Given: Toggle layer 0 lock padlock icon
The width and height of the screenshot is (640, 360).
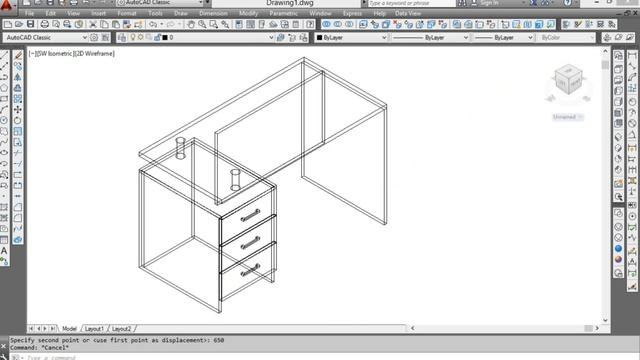Looking at the screenshot, I should [157, 38].
